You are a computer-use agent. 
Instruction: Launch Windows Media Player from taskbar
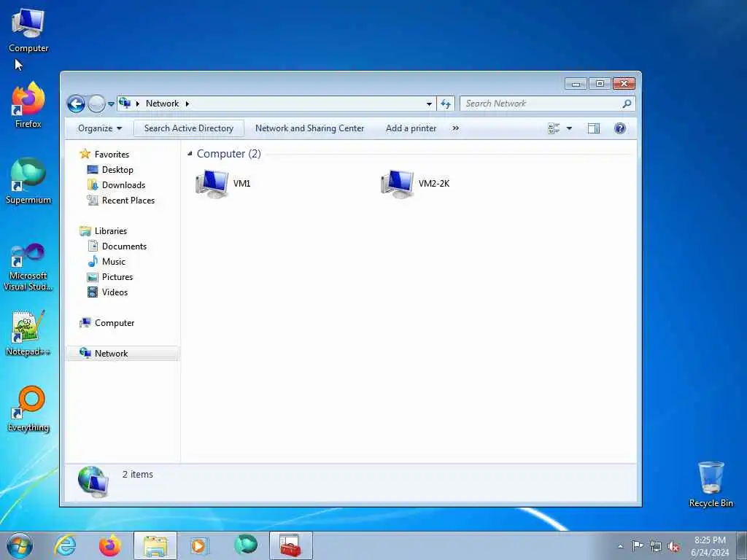(199, 545)
